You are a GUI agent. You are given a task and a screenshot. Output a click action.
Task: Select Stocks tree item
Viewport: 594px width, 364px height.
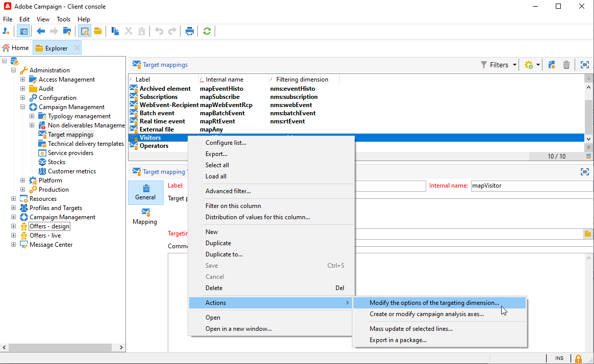pos(57,162)
